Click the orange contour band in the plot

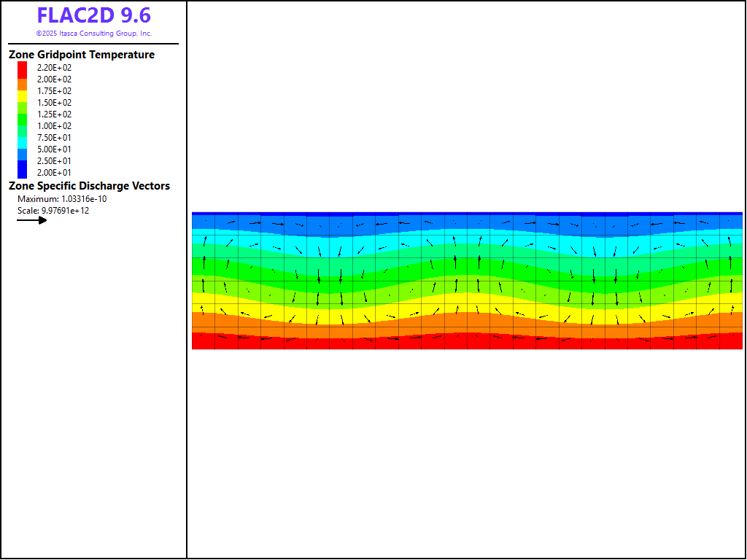click(x=467, y=320)
